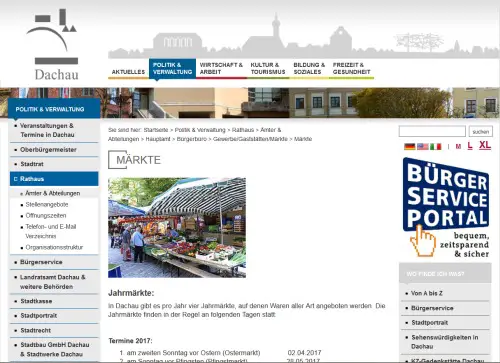Click the search input field
The height and width of the screenshot is (363, 500).
point(432,131)
